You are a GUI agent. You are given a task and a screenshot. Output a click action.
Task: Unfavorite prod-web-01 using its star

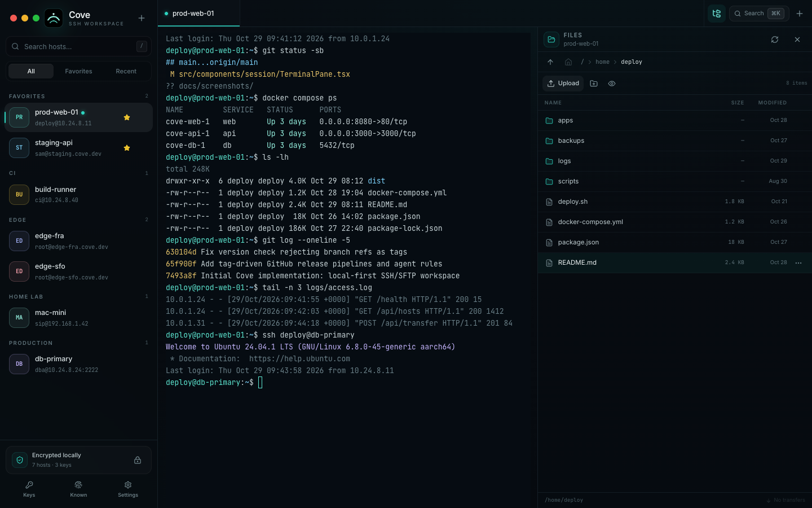click(127, 117)
